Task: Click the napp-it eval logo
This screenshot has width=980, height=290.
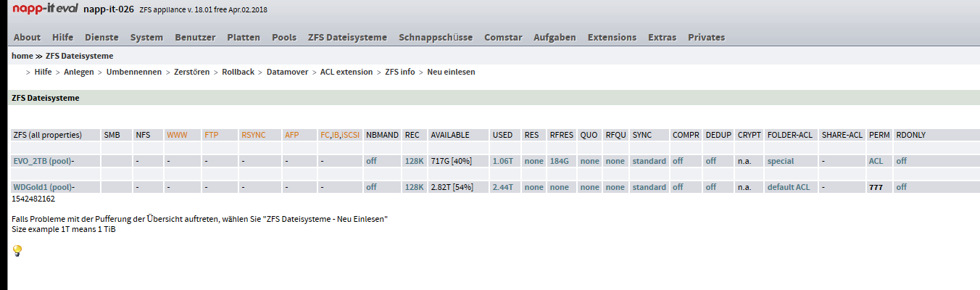Action: (x=50, y=9)
